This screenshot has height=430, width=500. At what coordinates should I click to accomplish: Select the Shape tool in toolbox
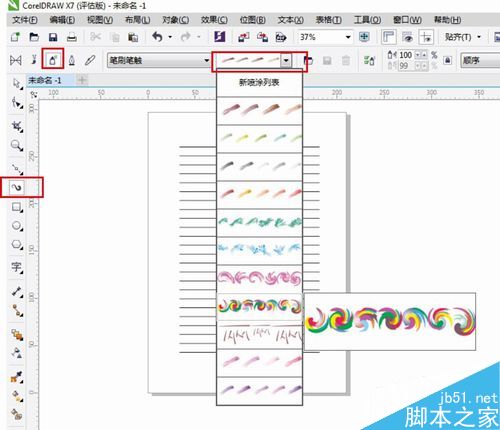[17, 103]
